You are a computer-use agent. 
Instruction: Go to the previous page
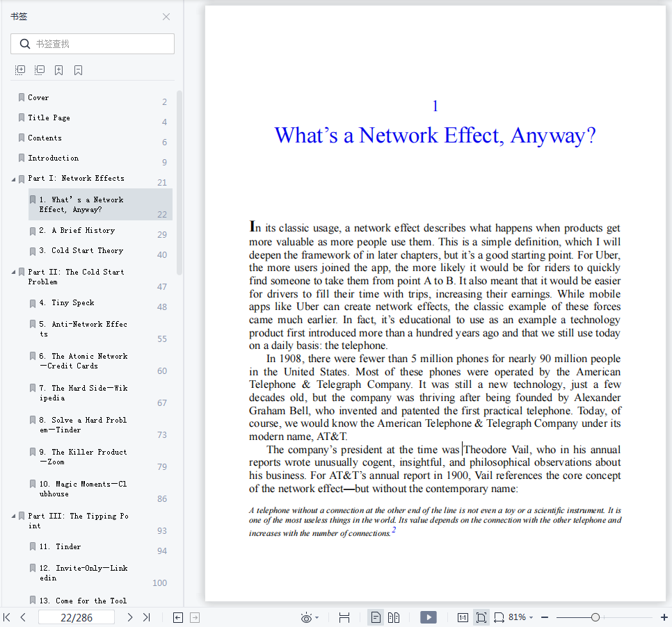(x=23, y=617)
